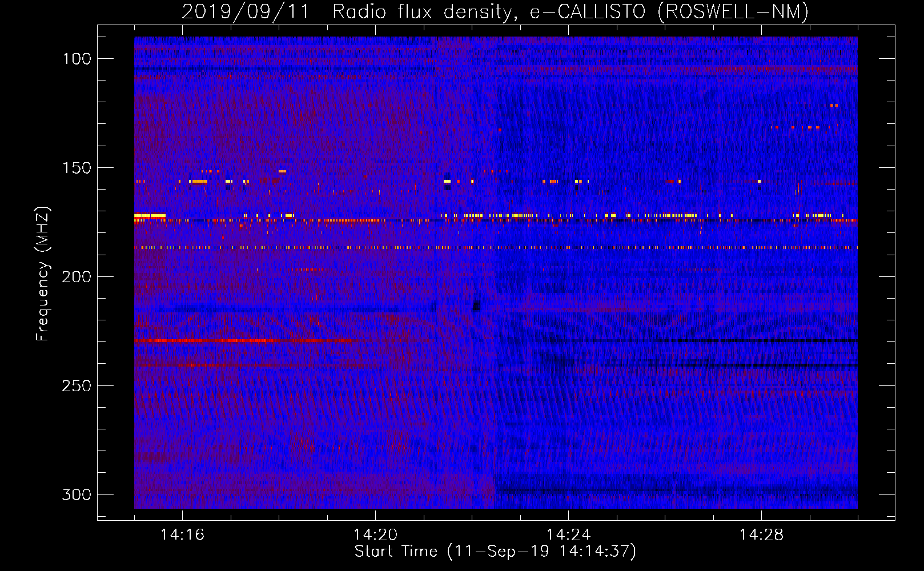Click the 100 frequency tick label

(77, 59)
